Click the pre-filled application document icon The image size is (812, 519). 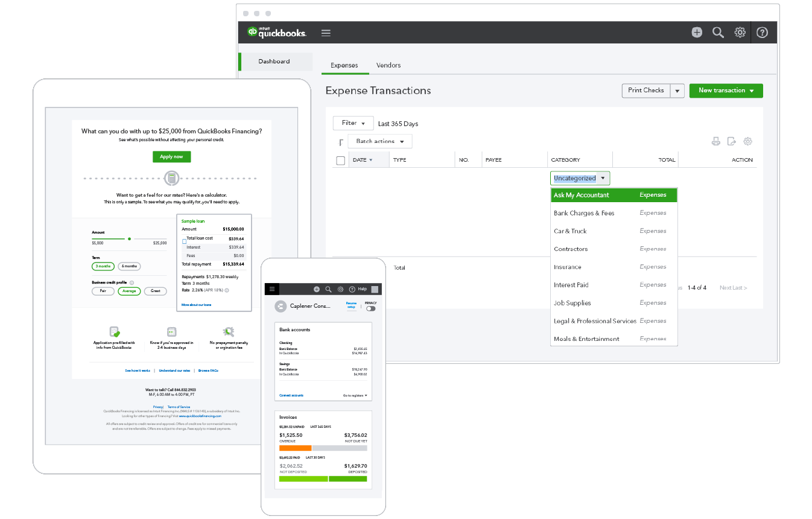[115, 332]
